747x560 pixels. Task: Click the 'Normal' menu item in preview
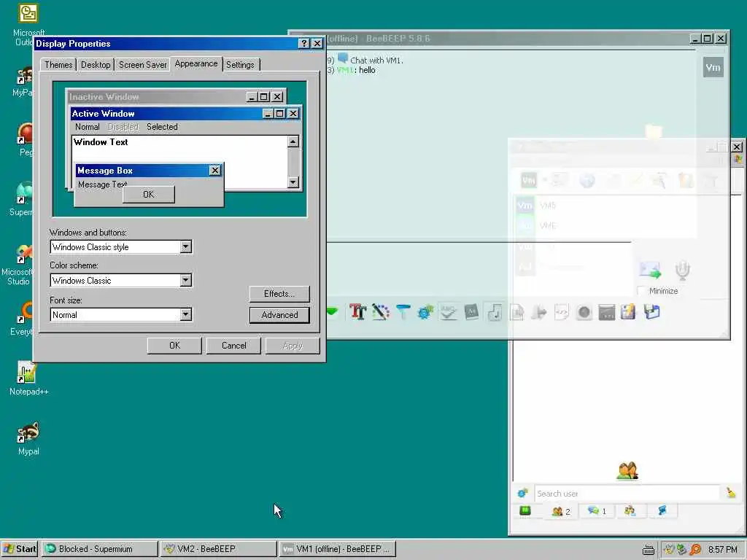coord(88,127)
